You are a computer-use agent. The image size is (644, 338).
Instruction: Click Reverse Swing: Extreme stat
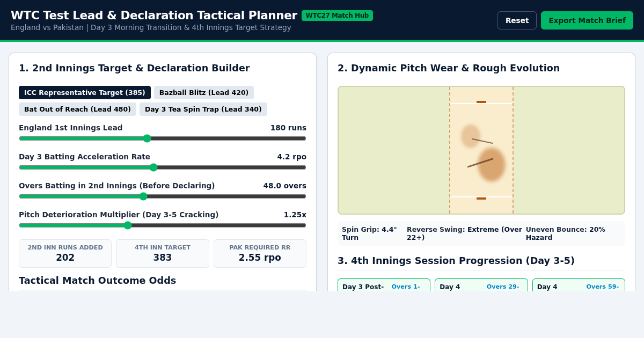(x=464, y=233)
